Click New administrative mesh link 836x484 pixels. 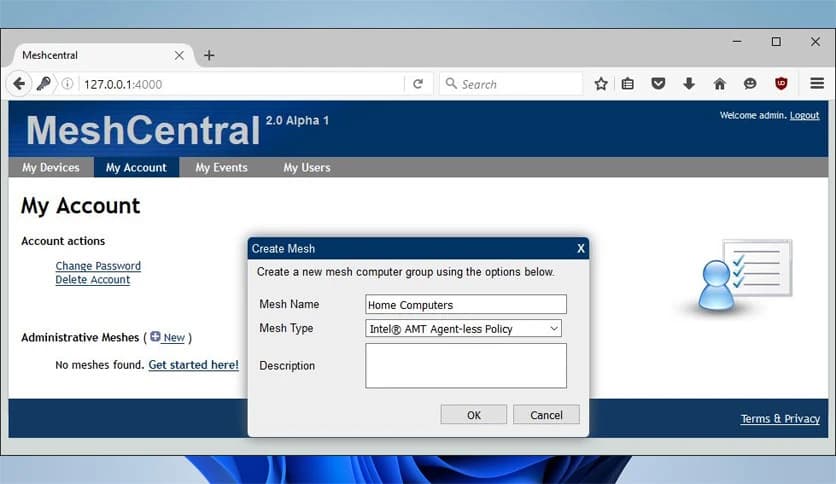(x=174, y=337)
